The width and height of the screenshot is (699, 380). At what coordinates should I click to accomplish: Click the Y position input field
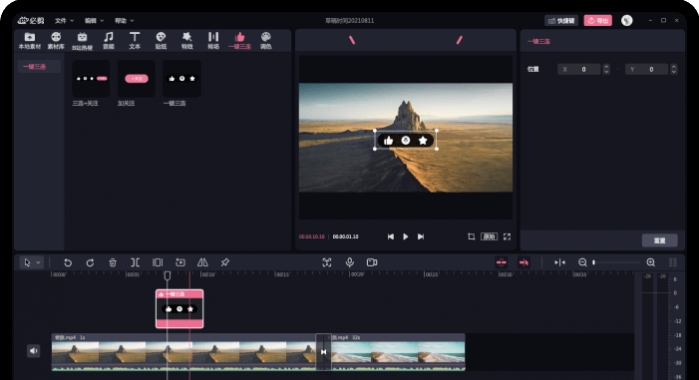647,69
